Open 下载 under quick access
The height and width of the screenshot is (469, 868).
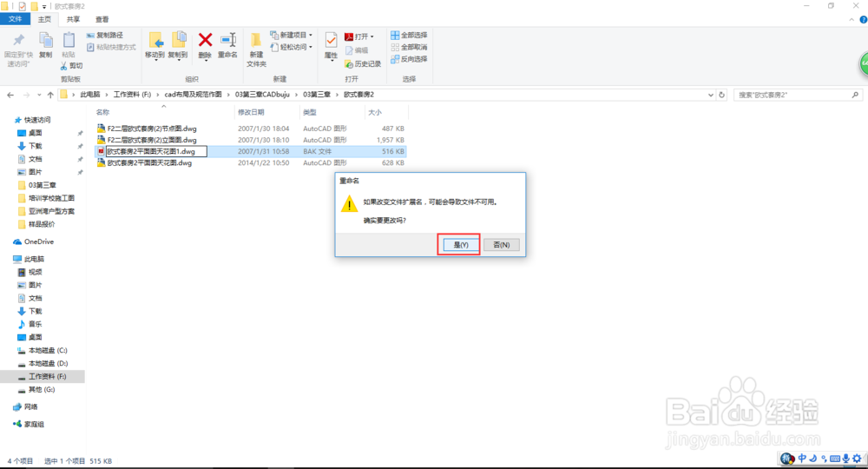(35, 146)
